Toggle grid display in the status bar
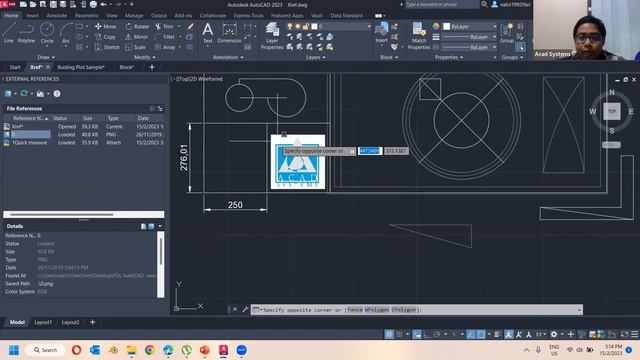640x360 pixels. 389,334
